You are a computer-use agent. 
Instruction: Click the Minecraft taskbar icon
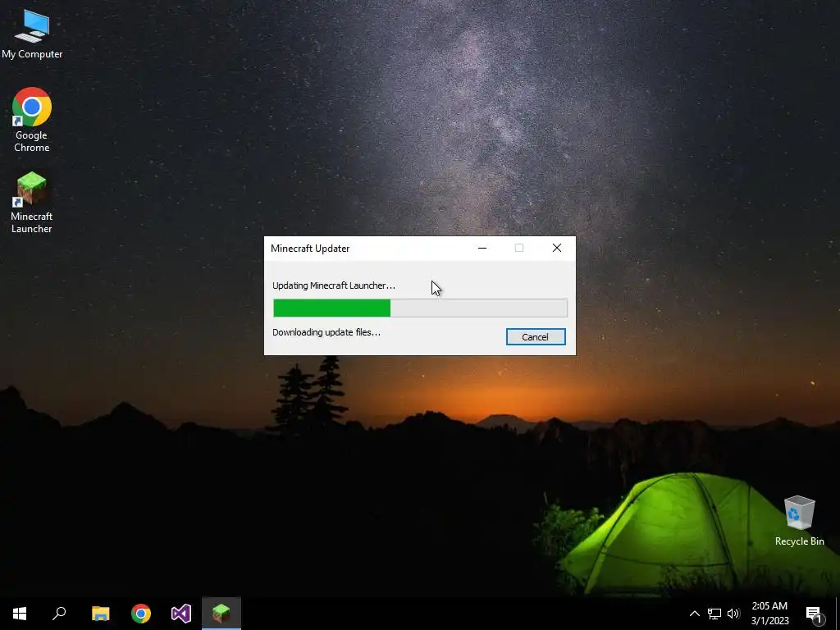(x=221, y=614)
